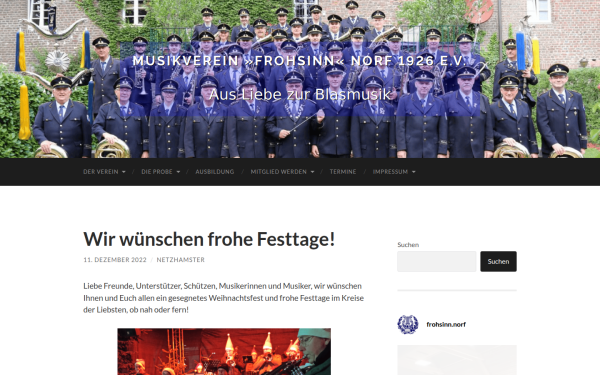The image size is (600, 375).
Task: Open the frohsinn.norf profile link
Action: (446, 324)
